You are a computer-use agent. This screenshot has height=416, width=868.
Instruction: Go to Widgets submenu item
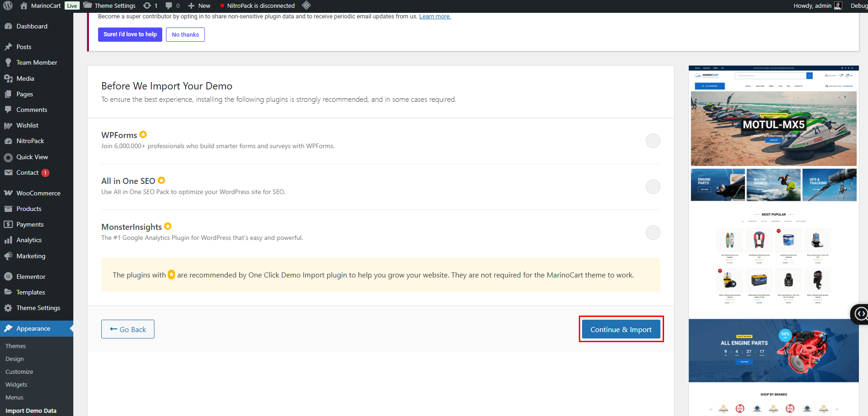[16, 384]
